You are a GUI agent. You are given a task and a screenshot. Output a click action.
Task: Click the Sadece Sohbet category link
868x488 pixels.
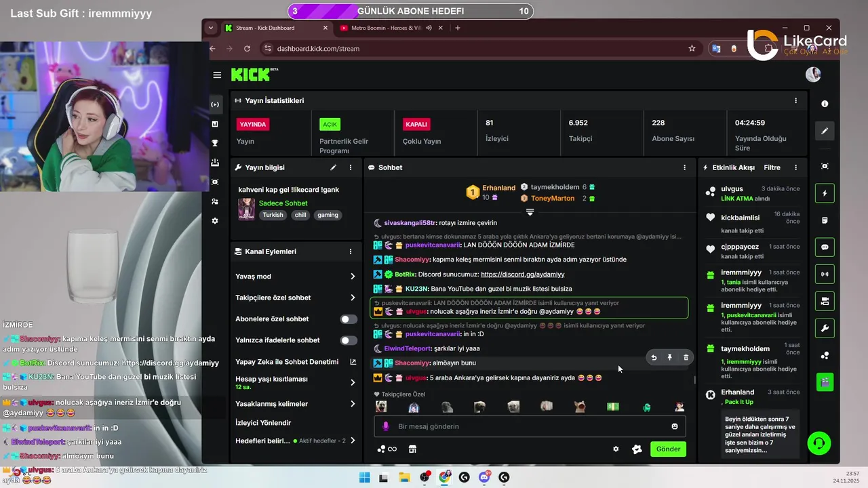click(x=283, y=203)
